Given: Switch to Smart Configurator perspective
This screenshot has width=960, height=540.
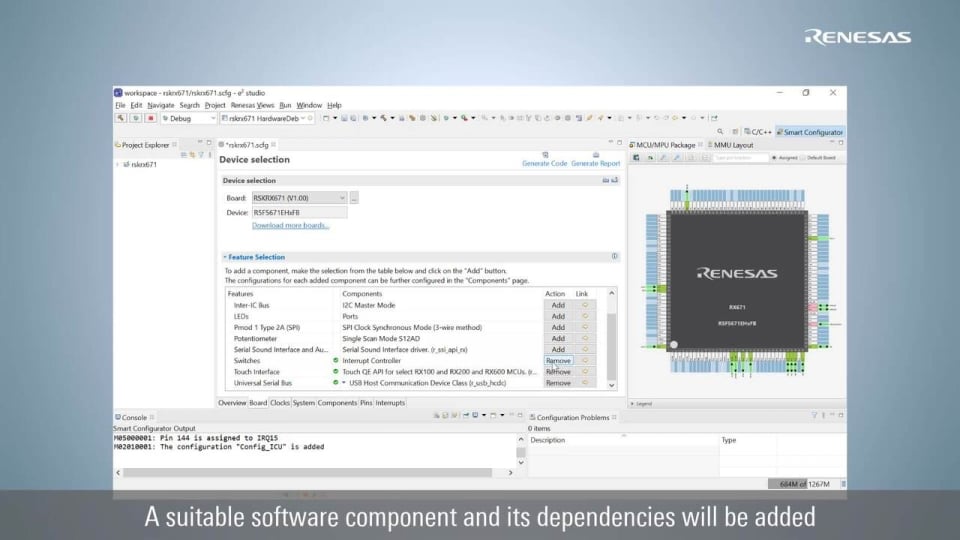Looking at the screenshot, I should pyautogui.click(x=812, y=132).
